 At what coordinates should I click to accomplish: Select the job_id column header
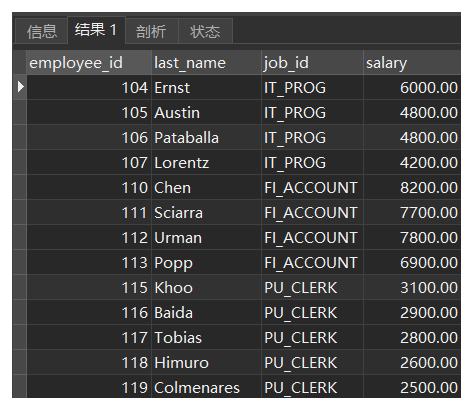pyautogui.click(x=312, y=62)
